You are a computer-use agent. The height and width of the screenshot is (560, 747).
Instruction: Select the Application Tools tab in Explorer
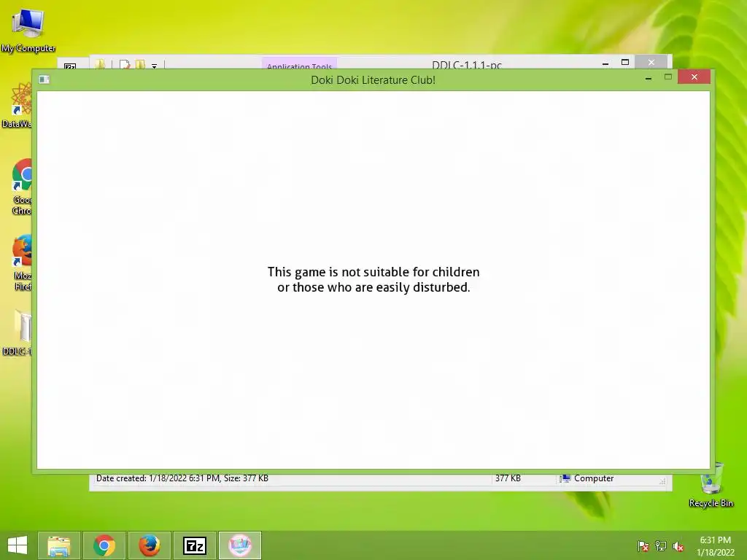(299, 65)
